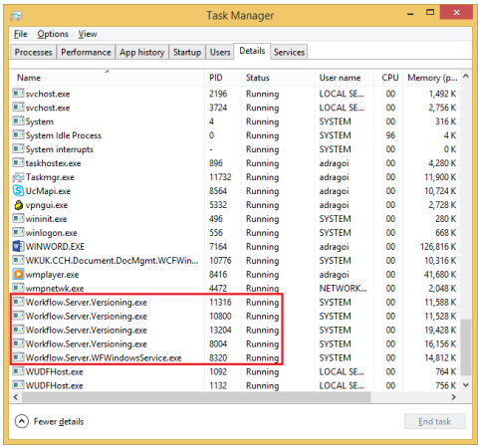Click CPU value 96 for Idle Process
This screenshot has width=478, height=448.
pos(390,135)
